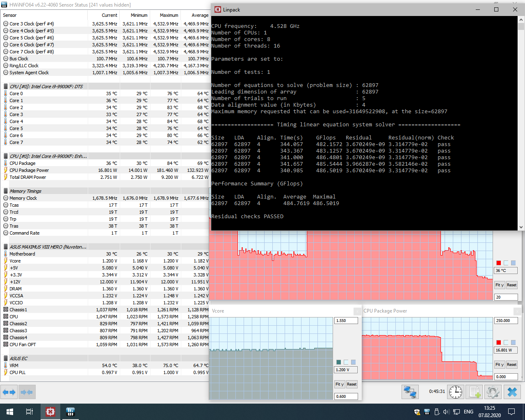Click the Linpack window title icon
This screenshot has width=525, height=420.
point(217,9)
